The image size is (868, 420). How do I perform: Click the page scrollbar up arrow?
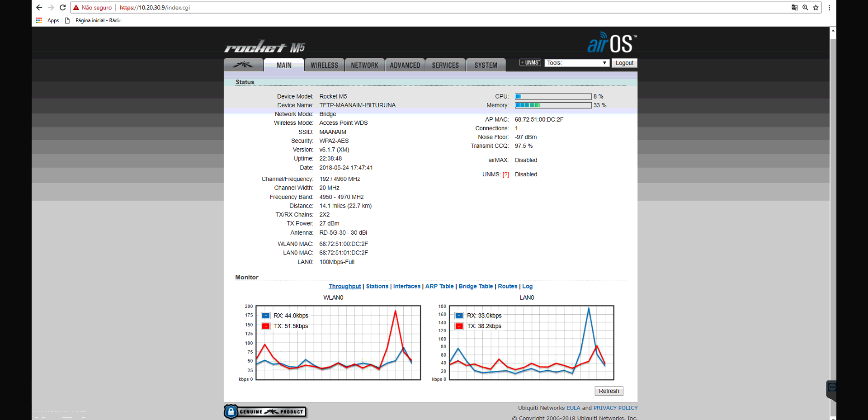(x=833, y=31)
